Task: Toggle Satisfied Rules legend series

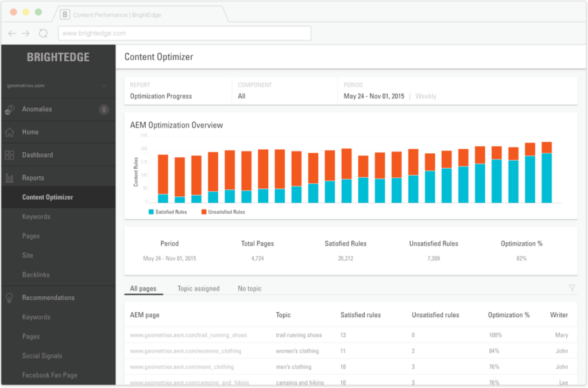Action: point(168,212)
